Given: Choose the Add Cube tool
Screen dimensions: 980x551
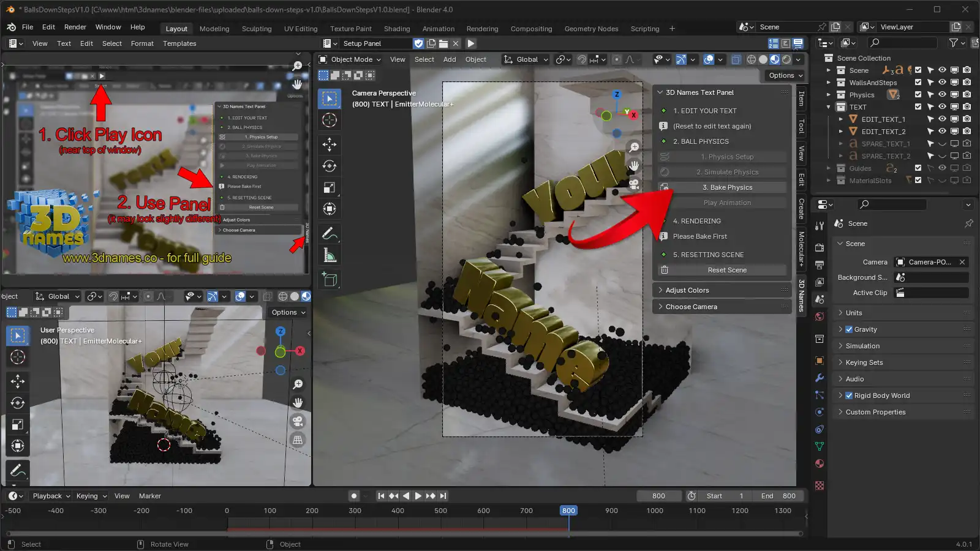Looking at the screenshot, I should [x=330, y=280].
